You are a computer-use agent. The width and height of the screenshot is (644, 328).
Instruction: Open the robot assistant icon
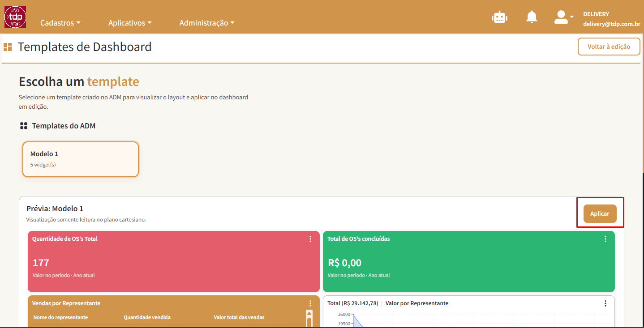[499, 17]
